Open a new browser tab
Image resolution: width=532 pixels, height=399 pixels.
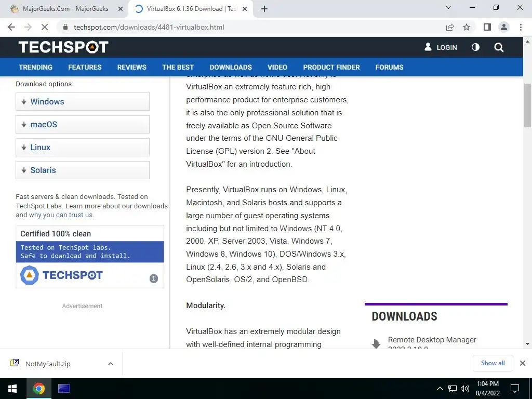[264, 9]
